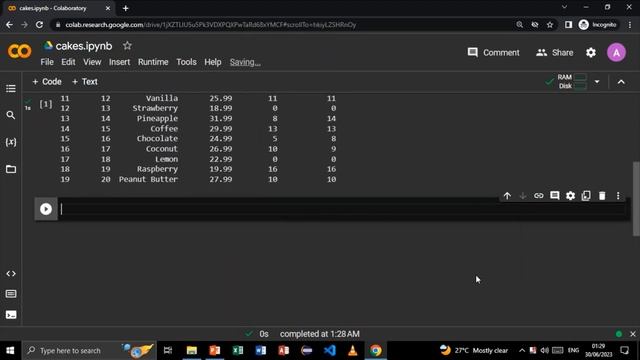Open the Tools menu
Image resolution: width=640 pixels, height=360 pixels.
tap(187, 62)
